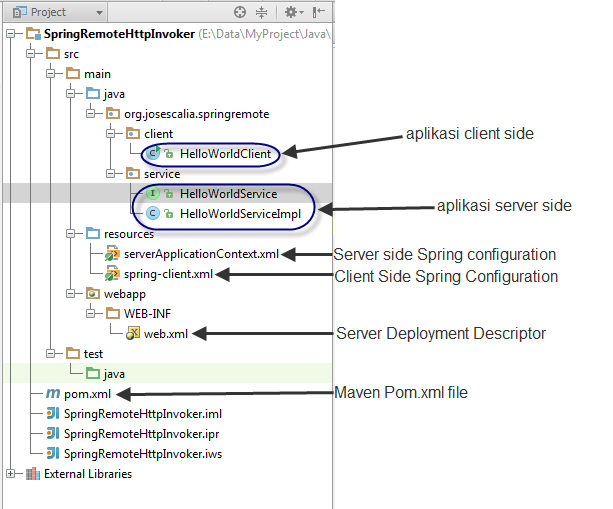Open the web.xml file
The image size is (613, 509).
coord(166,334)
